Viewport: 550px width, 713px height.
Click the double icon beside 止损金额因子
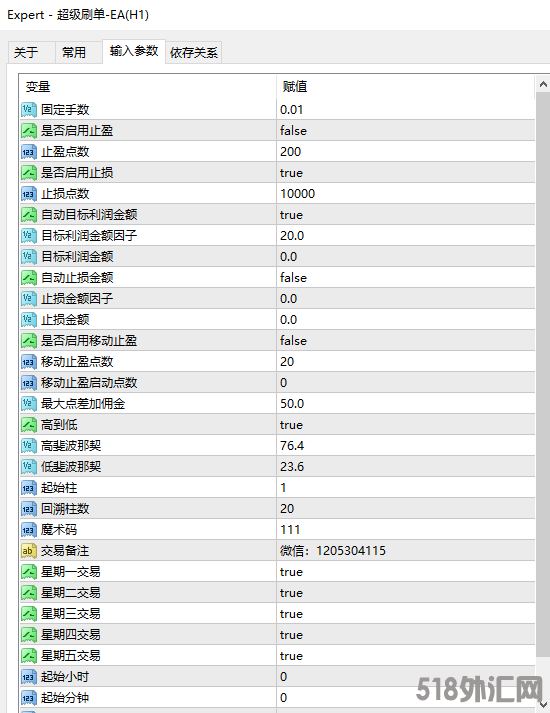click(29, 299)
